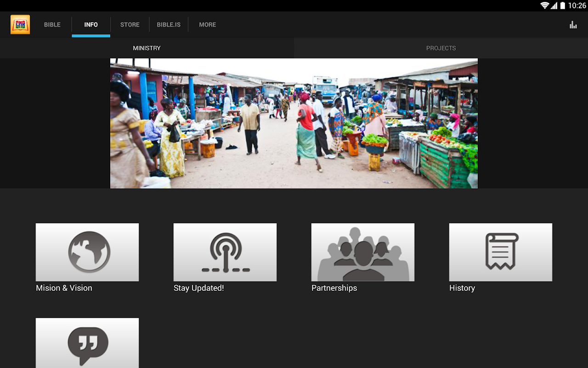The height and width of the screenshot is (368, 588).
Task: Go to the STORE tab
Action: tap(130, 25)
